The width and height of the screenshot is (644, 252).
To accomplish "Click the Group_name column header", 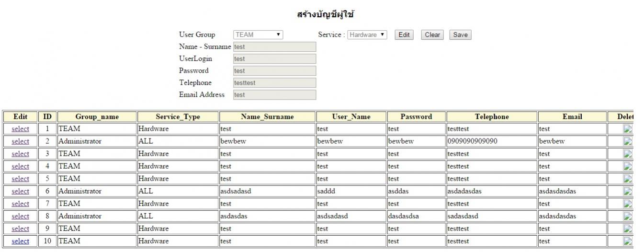I will [x=97, y=116].
